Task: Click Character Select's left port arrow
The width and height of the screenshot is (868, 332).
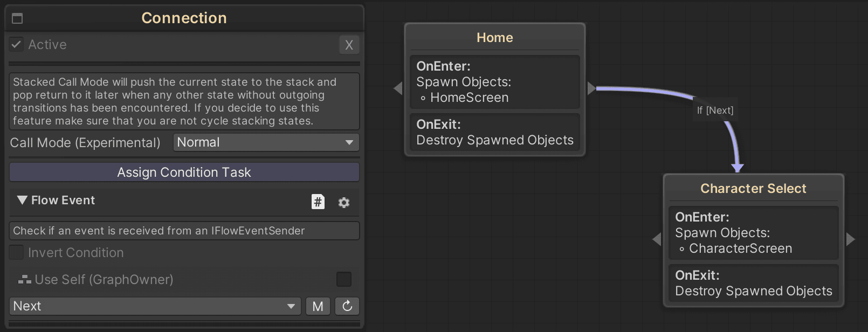Action: pyautogui.click(x=657, y=239)
